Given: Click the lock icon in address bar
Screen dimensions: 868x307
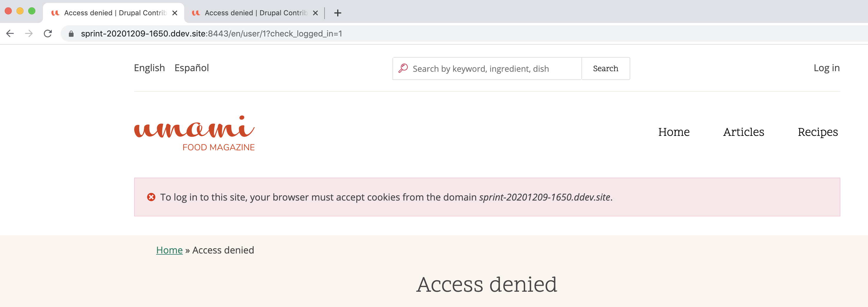Looking at the screenshot, I should coord(71,34).
